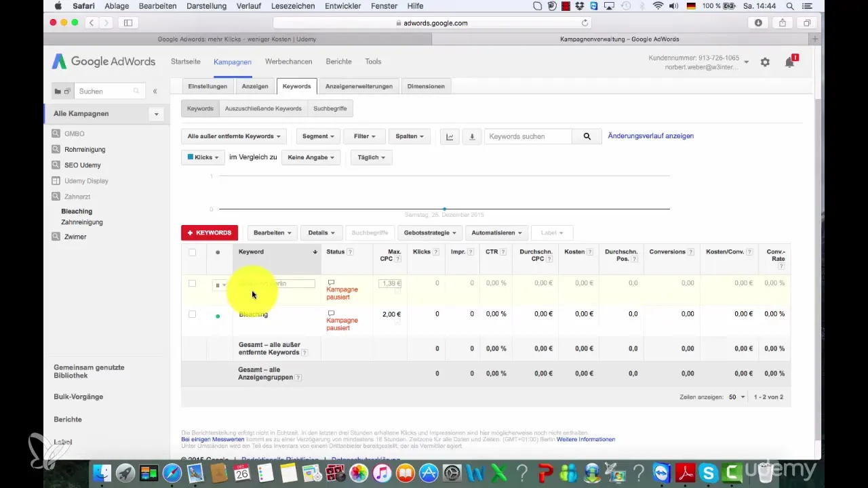This screenshot has width=868, height=488.
Task: Open help for Status column
Action: click(x=350, y=252)
